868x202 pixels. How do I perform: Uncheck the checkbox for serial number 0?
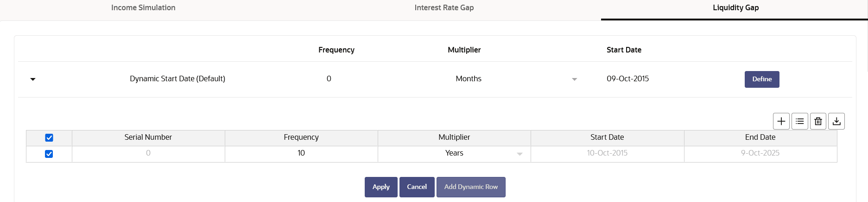[49, 154]
